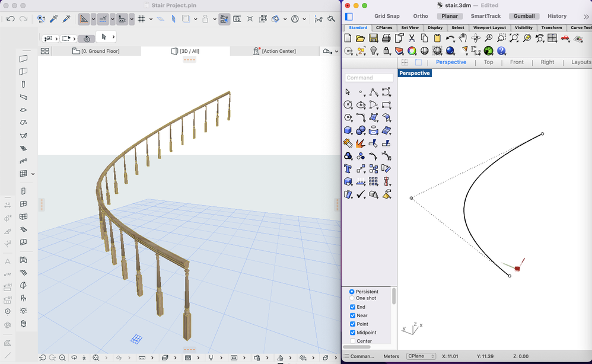Click the Undo arrow in ArchiCAD toolbar
592x364 pixels.
11,19
